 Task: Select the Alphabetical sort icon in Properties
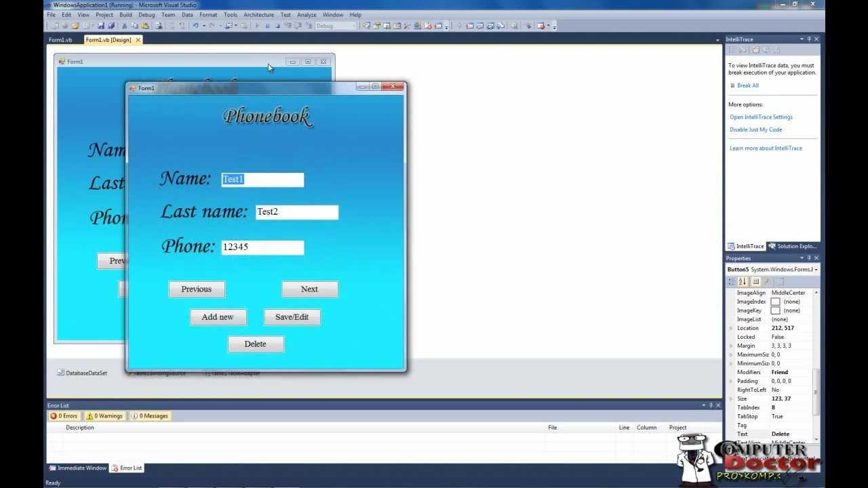pyautogui.click(x=743, y=281)
